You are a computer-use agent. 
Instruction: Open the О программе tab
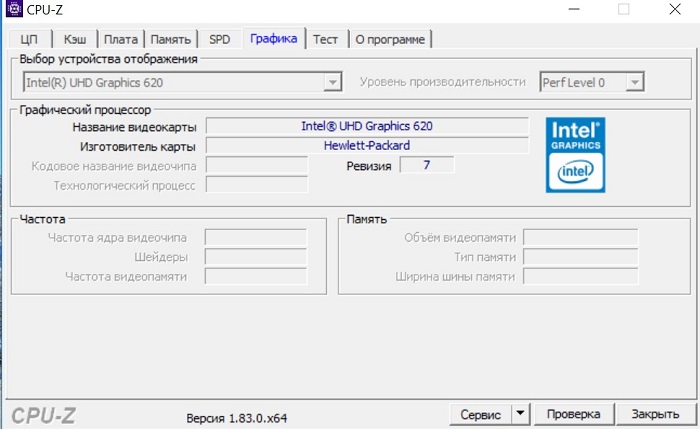390,39
